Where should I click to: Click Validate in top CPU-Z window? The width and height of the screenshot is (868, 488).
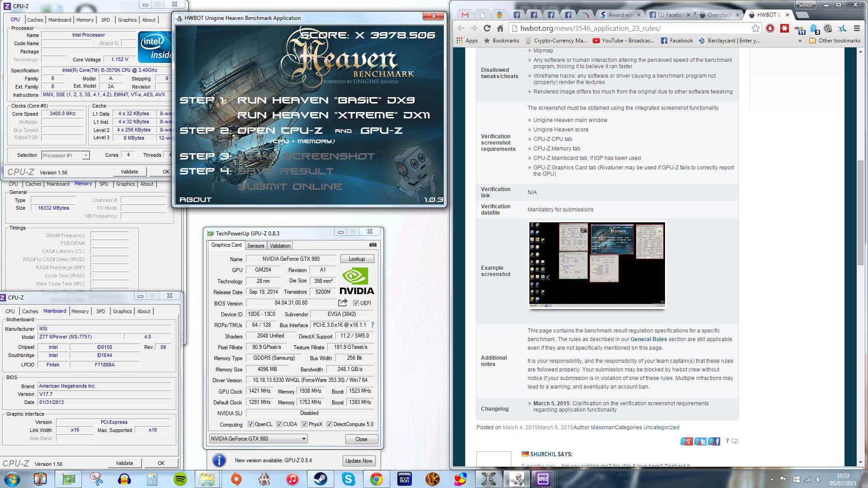(x=129, y=172)
